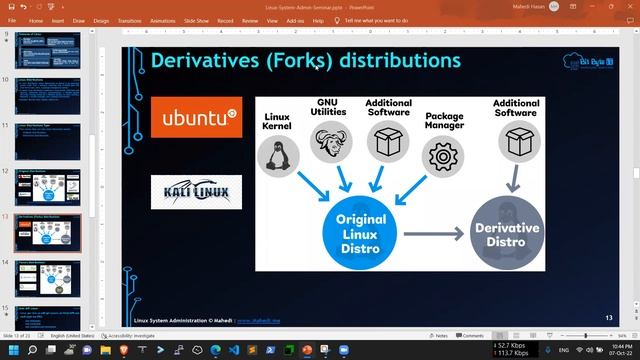The image size is (640, 360).
Task: Toggle the Notes pane button
Action: pos(439,336)
